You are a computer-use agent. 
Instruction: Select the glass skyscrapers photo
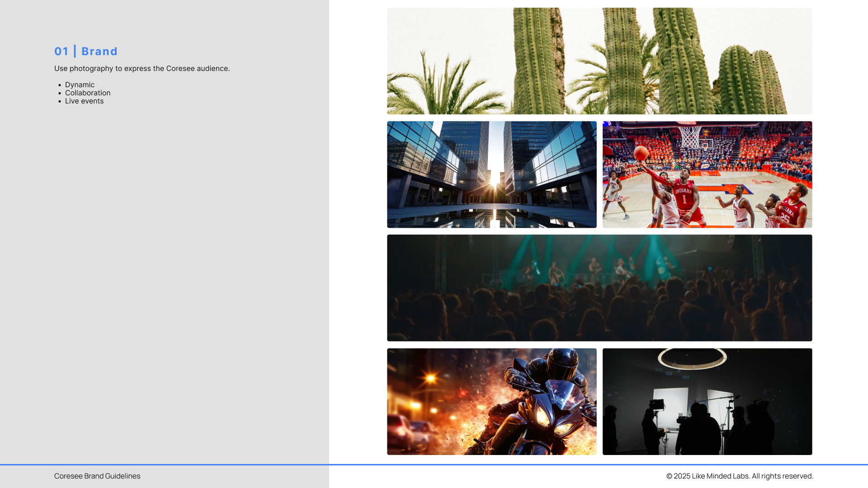pyautogui.click(x=491, y=174)
